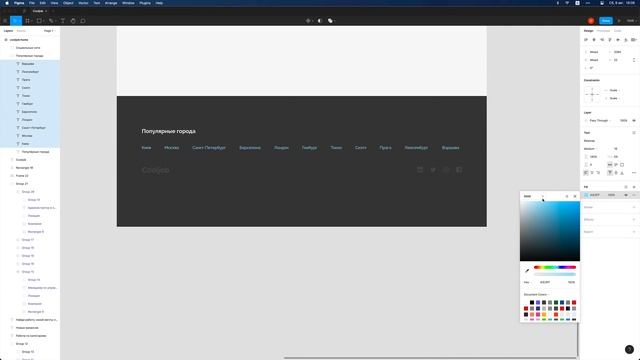
Task: Click the Fill style grid icon
Action: pyautogui.click(x=626, y=187)
